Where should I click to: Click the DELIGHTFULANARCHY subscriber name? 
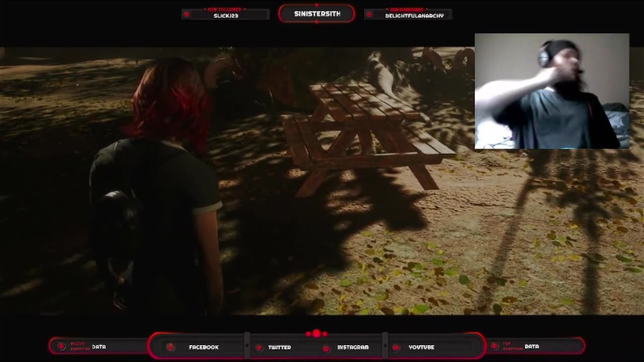point(415,16)
